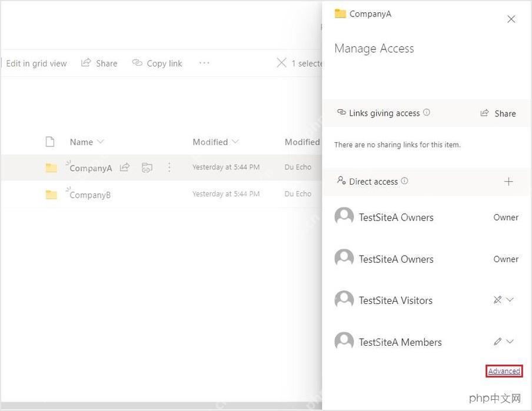This screenshot has height=411, width=532.
Task: Click the modified time in the CompanyB row
Action: click(x=226, y=193)
